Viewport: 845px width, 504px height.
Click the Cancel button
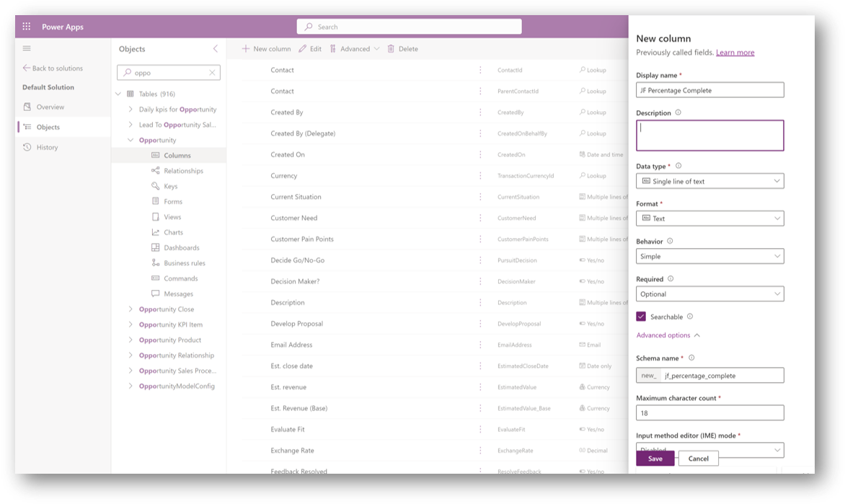pos(698,459)
